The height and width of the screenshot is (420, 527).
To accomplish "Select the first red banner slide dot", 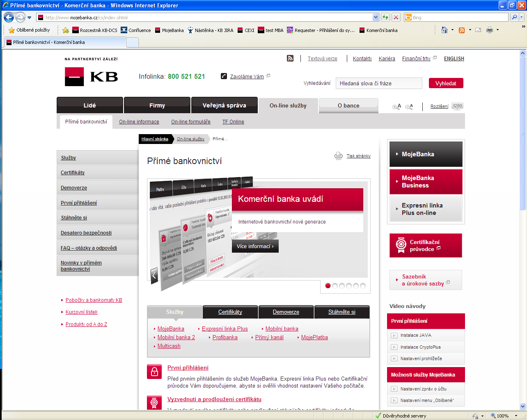I will 328,286.
